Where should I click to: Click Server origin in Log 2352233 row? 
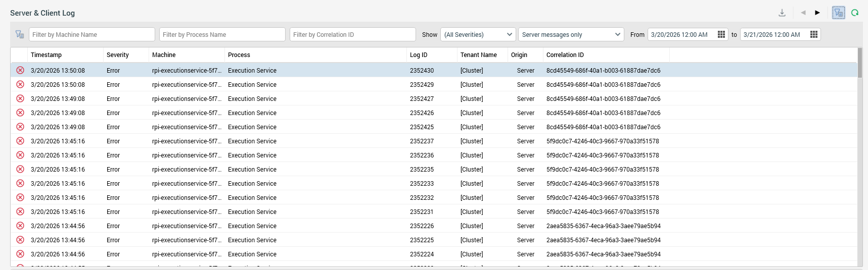pos(526,184)
